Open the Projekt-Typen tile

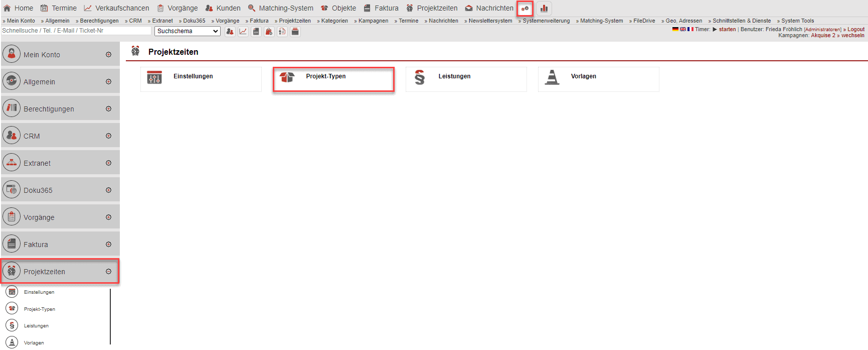pyautogui.click(x=333, y=79)
